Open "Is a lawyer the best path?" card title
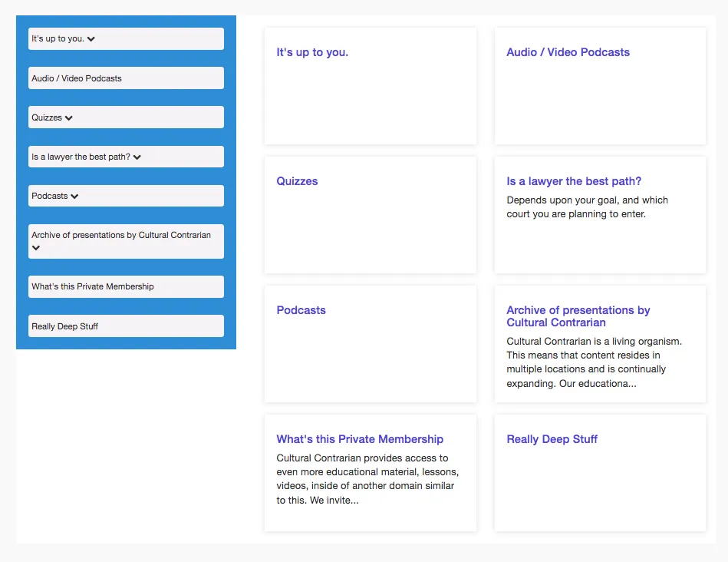This screenshot has height=562, width=728. (x=574, y=181)
